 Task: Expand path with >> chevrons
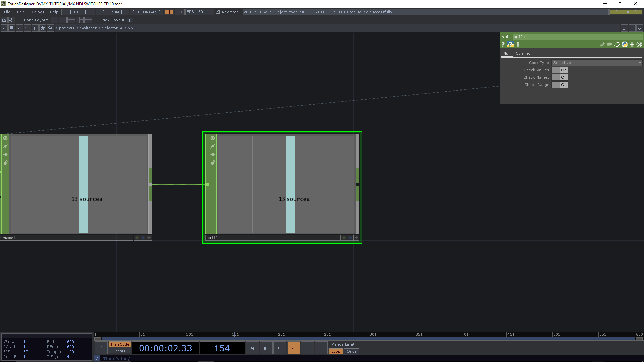tap(131, 28)
